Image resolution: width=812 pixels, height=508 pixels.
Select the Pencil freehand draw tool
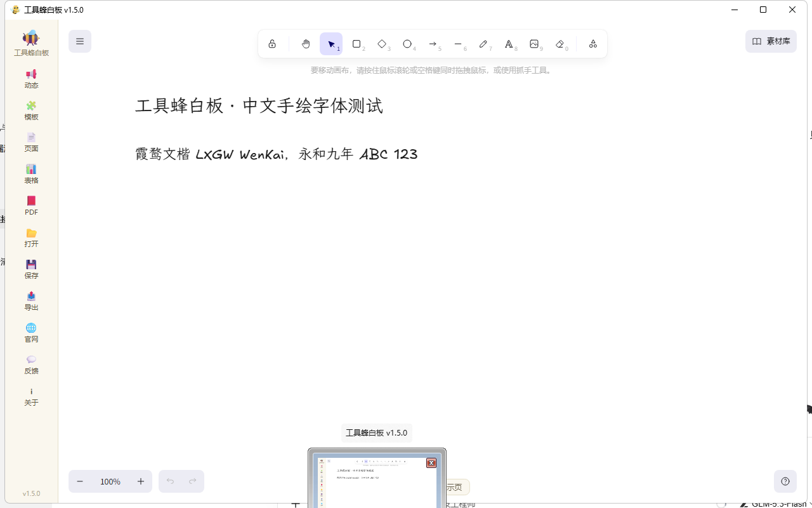click(x=483, y=44)
